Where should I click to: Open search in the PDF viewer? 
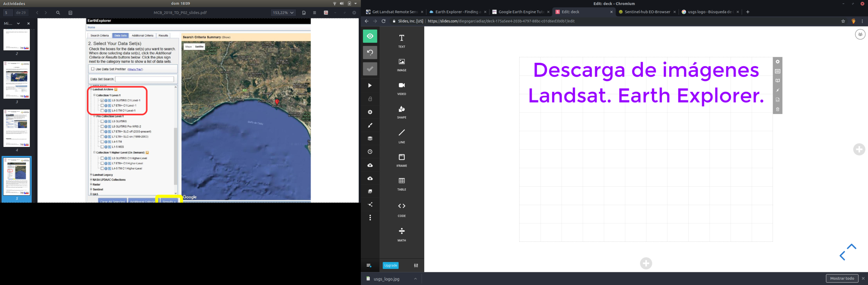[58, 13]
